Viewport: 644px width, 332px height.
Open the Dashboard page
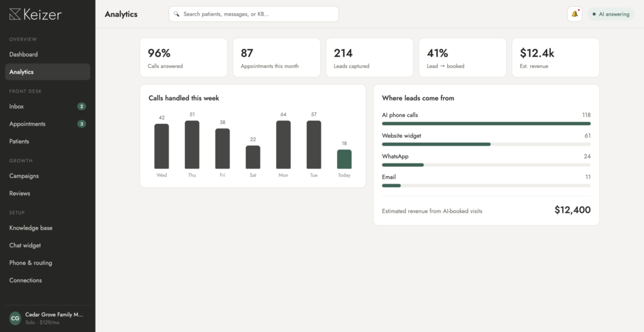pyautogui.click(x=48, y=54)
